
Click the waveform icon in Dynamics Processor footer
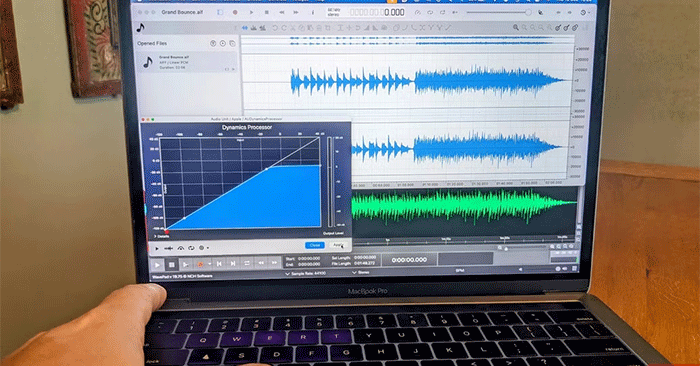[169, 248]
